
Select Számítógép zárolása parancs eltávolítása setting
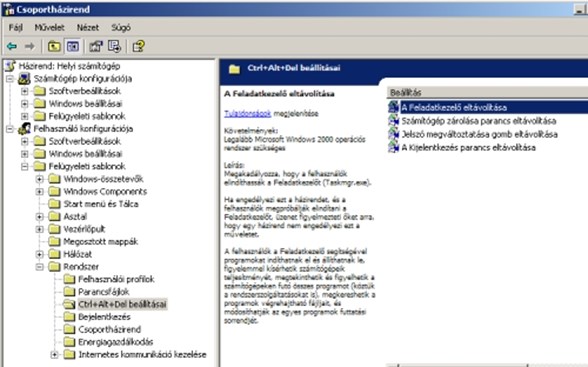coord(479,121)
